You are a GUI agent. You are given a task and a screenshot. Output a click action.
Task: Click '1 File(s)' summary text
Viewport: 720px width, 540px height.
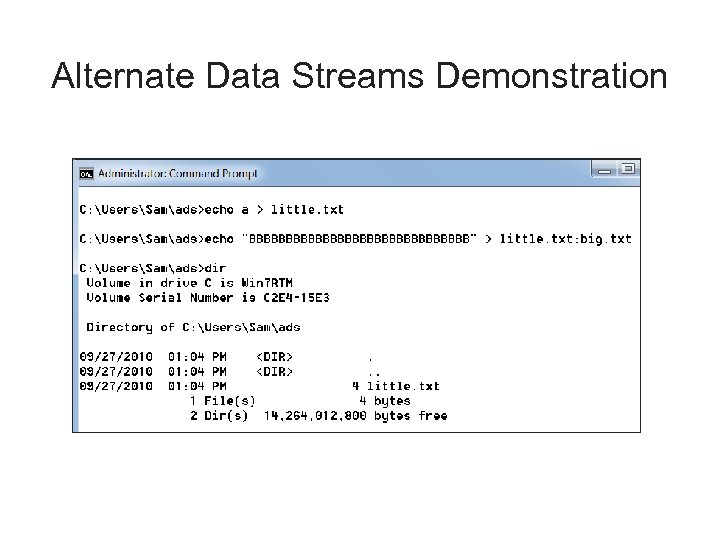click(222, 401)
